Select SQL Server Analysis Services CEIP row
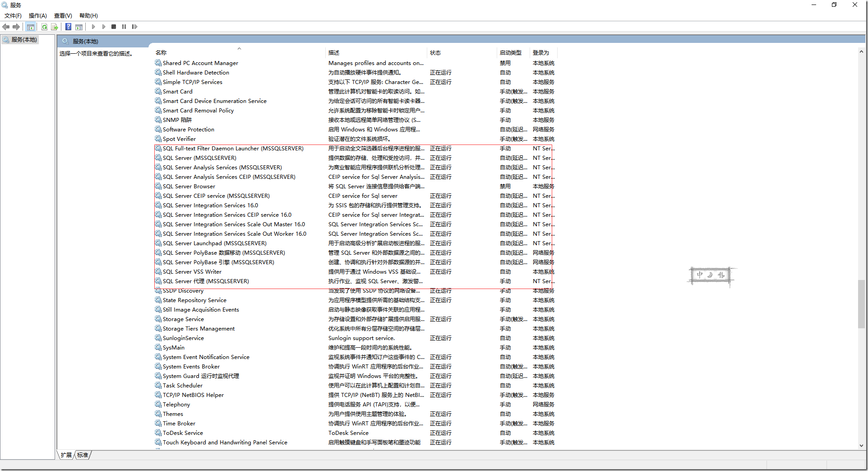Screen dimensions: 868x471 (x=355, y=177)
